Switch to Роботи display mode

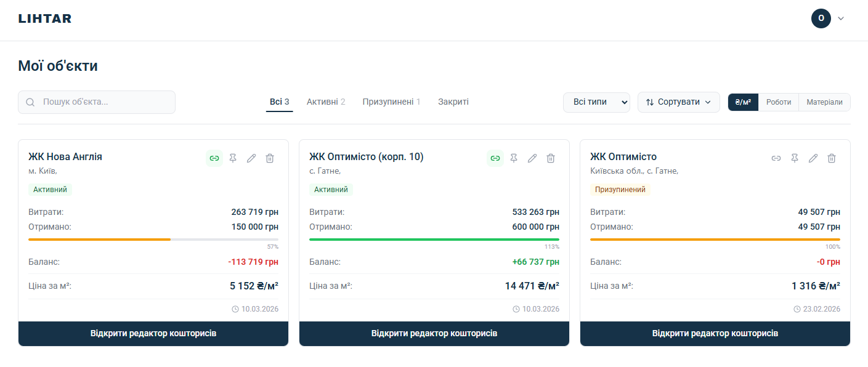[778, 102]
